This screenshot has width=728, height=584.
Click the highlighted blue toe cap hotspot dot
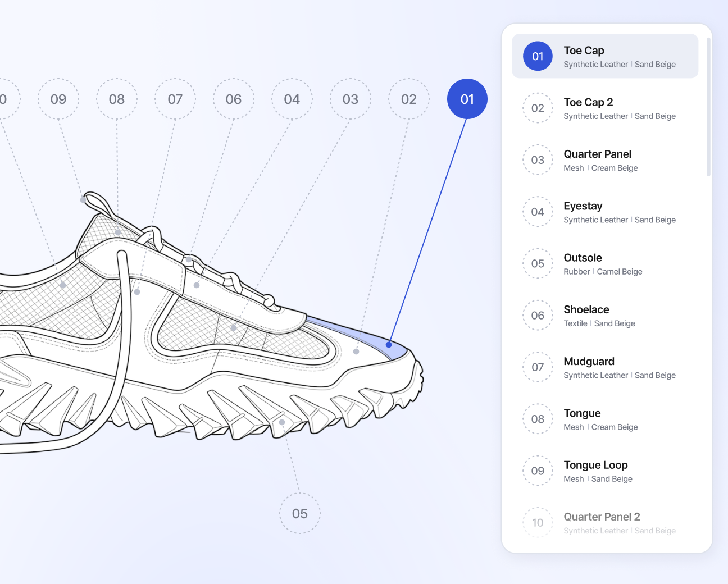coord(389,344)
